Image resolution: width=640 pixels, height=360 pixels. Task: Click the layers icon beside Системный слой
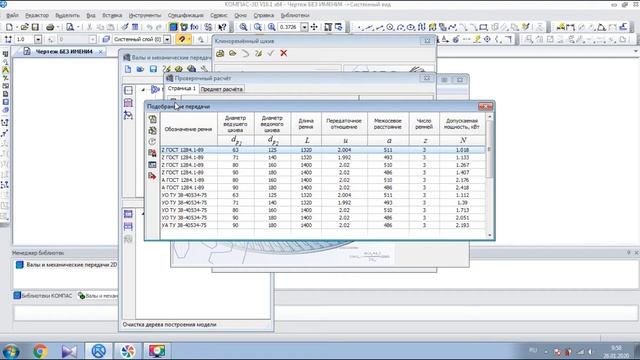(x=106, y=39)
